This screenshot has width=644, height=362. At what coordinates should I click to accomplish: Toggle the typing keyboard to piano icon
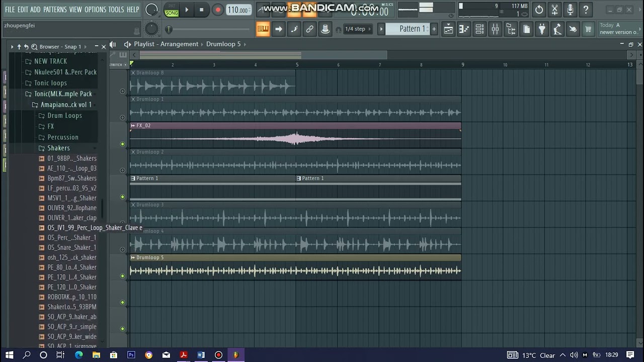[263, 29]
